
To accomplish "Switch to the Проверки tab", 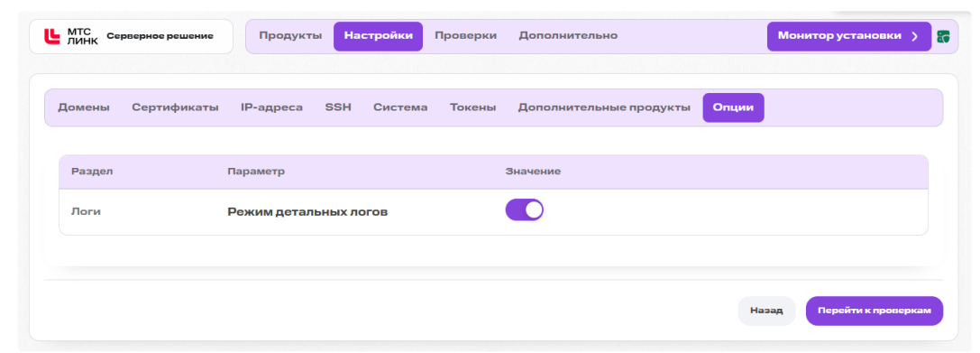I will (465, 36).
